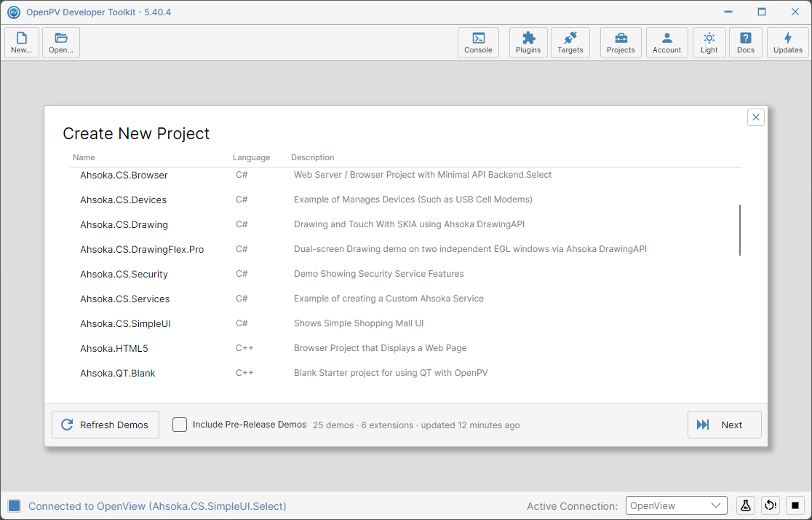This screenshot has height=520, width=812.
Task: Click the demos count status text
Action: coord(416,425)
